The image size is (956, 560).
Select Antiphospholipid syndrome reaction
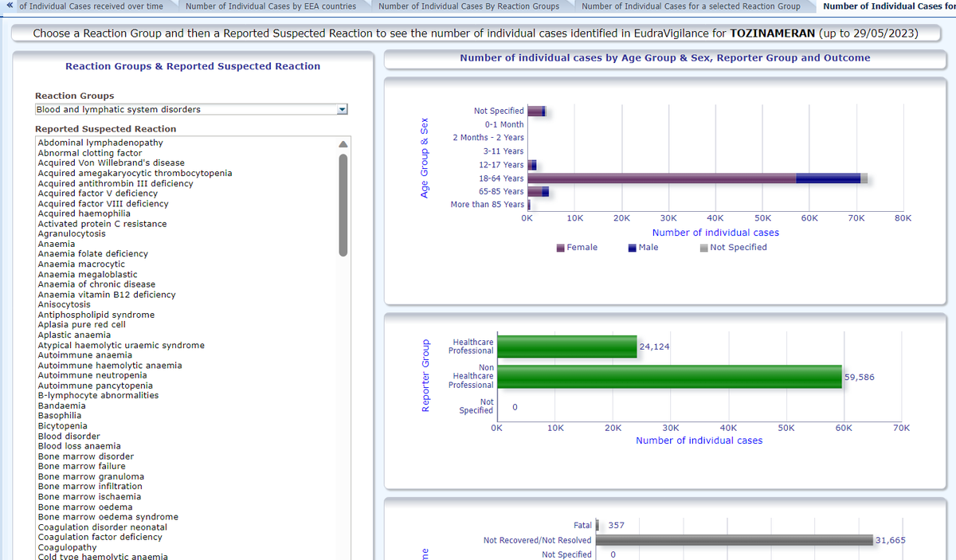(96, 315)
